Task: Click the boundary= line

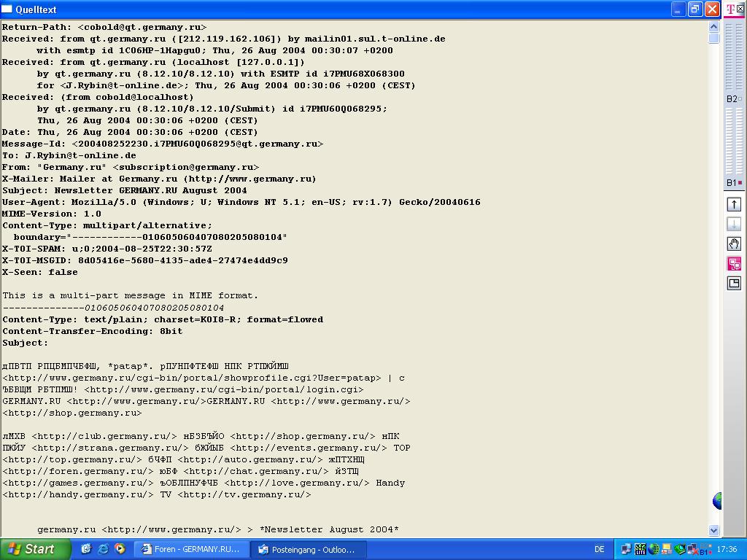Action: (150, 237)
